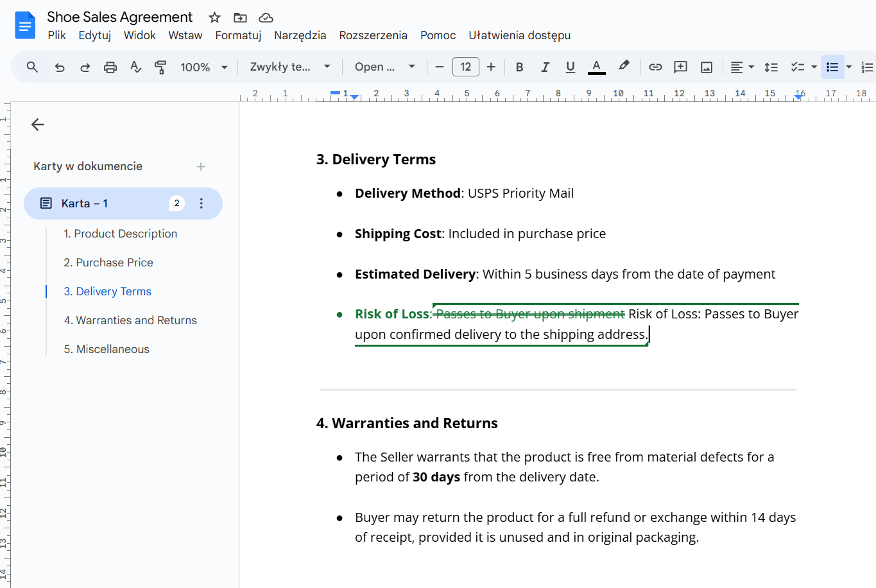This screenshot has width=876, height=588.
Task: Open the Narzędzia menu
Action: 300,35
